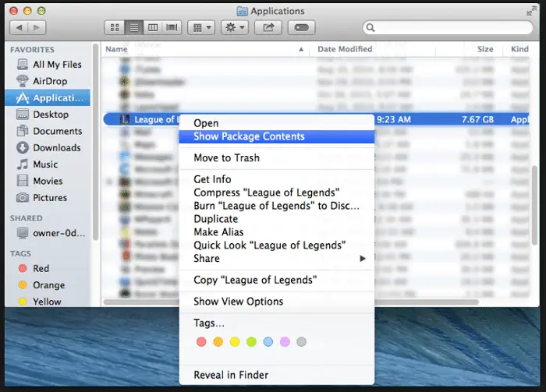Select Applications in the sidebar
Viewport: 546px width, 392px height.
point(48,97)
